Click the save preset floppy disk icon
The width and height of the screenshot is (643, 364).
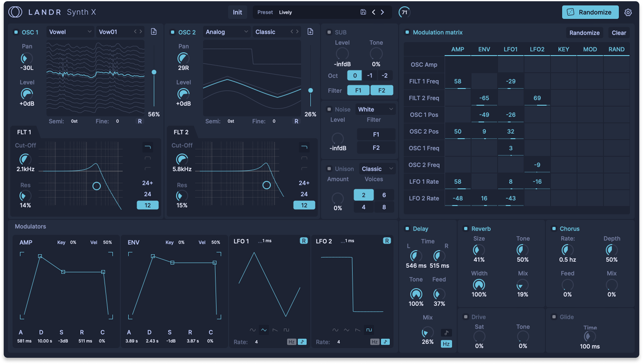coord(363,12)
